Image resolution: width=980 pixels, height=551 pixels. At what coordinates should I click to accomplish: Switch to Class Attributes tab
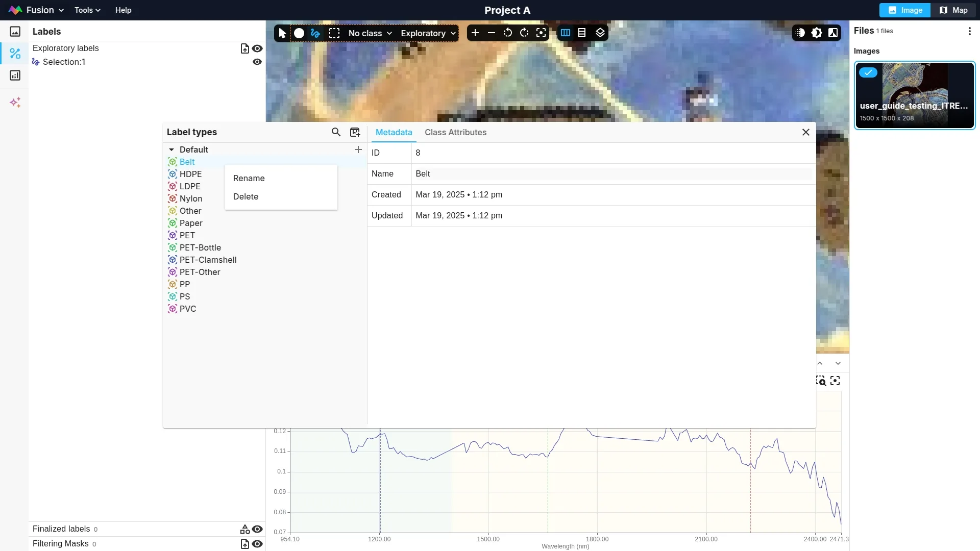coord(455,132)
